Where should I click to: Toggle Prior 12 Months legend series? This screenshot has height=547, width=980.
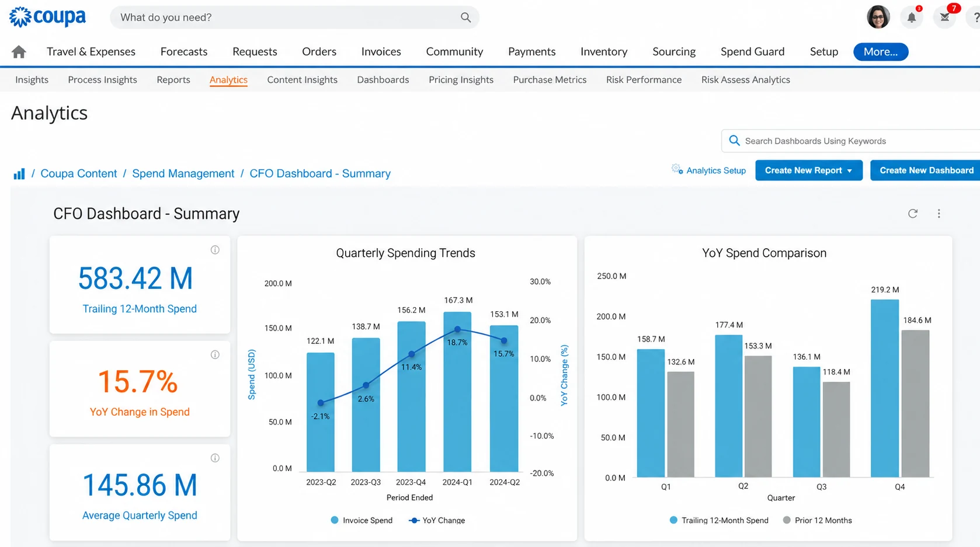pos(817,520)
